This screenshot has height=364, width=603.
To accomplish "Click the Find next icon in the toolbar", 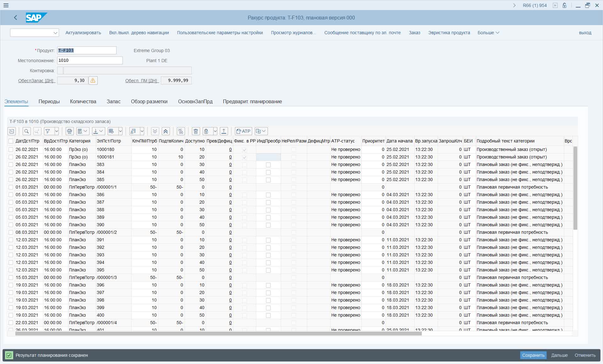I will 37,131.
